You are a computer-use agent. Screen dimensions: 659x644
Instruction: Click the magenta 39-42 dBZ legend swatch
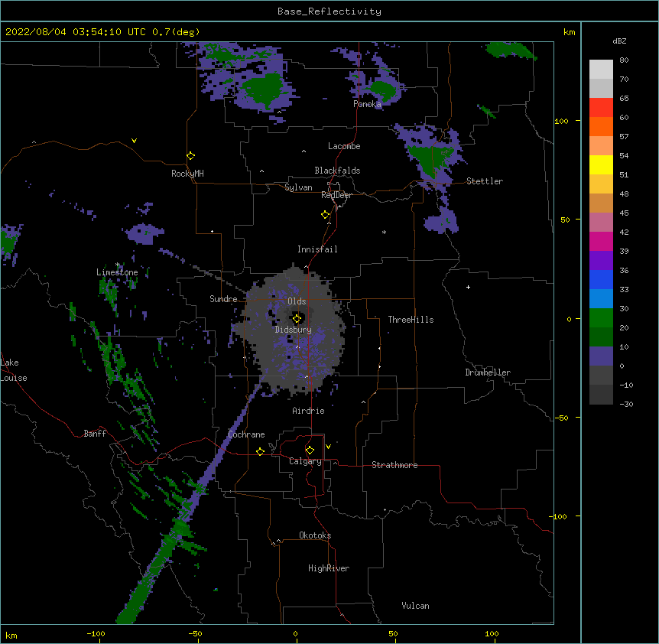(x=601, y=242)
